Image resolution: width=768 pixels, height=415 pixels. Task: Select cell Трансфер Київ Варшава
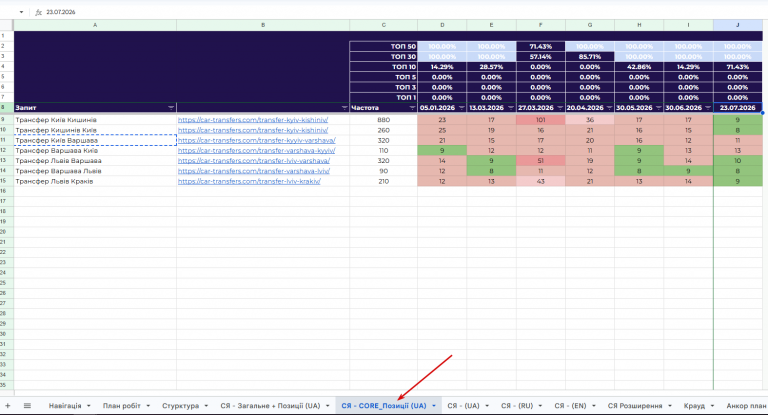coord(95,141)
